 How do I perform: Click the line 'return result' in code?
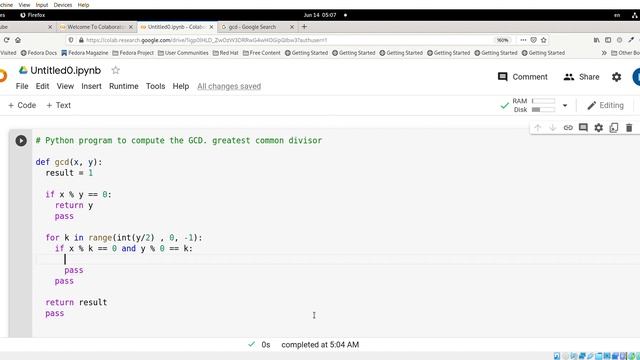click(x=76, y=302)
